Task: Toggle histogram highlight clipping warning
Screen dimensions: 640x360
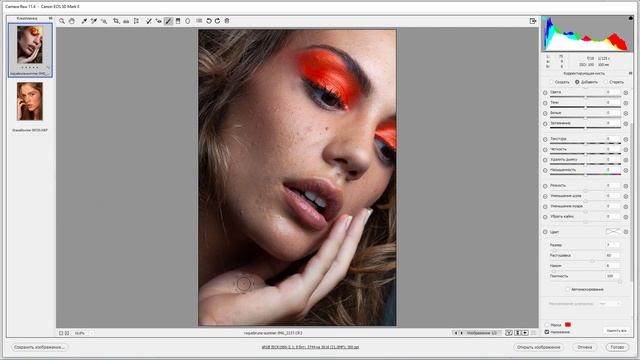Action: tap(631, 18)
